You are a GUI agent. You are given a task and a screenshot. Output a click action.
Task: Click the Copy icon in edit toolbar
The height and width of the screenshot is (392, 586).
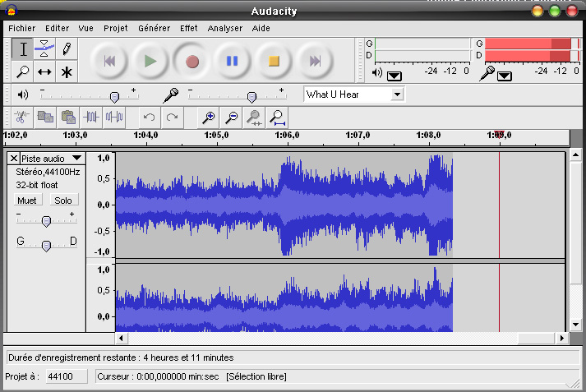[x=45, y=118]
